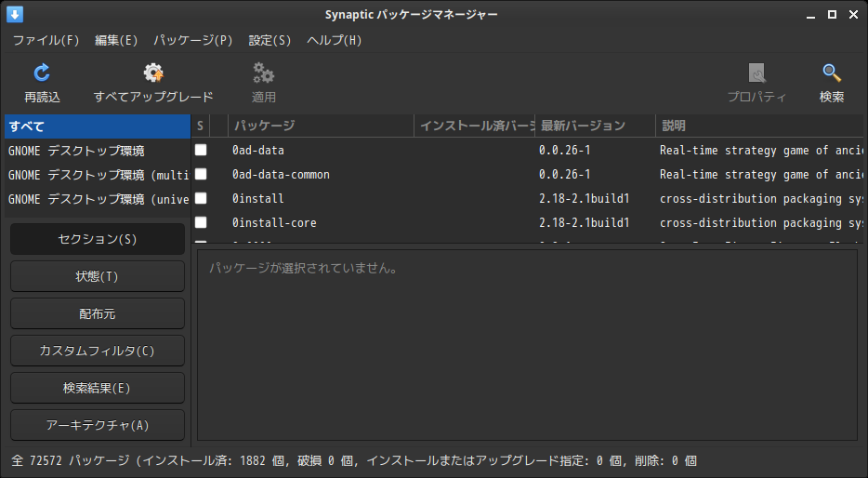Click the パッケージが選択されていません description area text
Image resolution: width=868 pixels, height=478 pixels.
pos(303,269)
